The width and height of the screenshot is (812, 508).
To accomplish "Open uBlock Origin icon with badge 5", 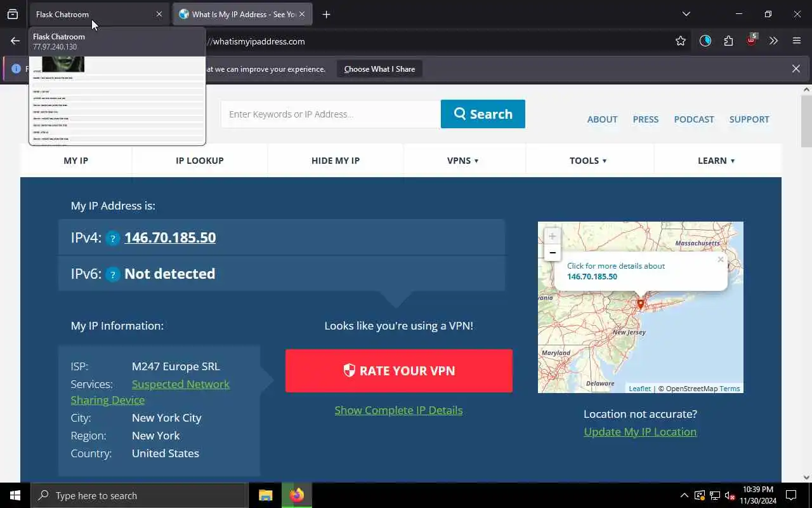I will click(x=751, y=41).
